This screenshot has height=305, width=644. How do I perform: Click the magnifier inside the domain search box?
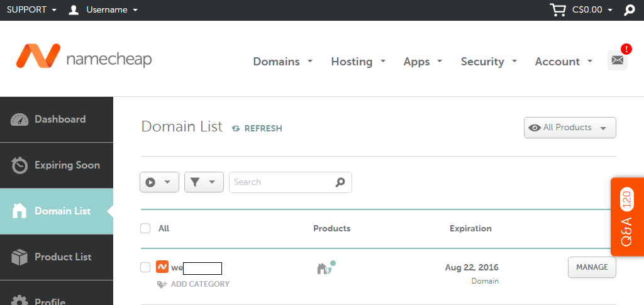(x=340, y=182)
